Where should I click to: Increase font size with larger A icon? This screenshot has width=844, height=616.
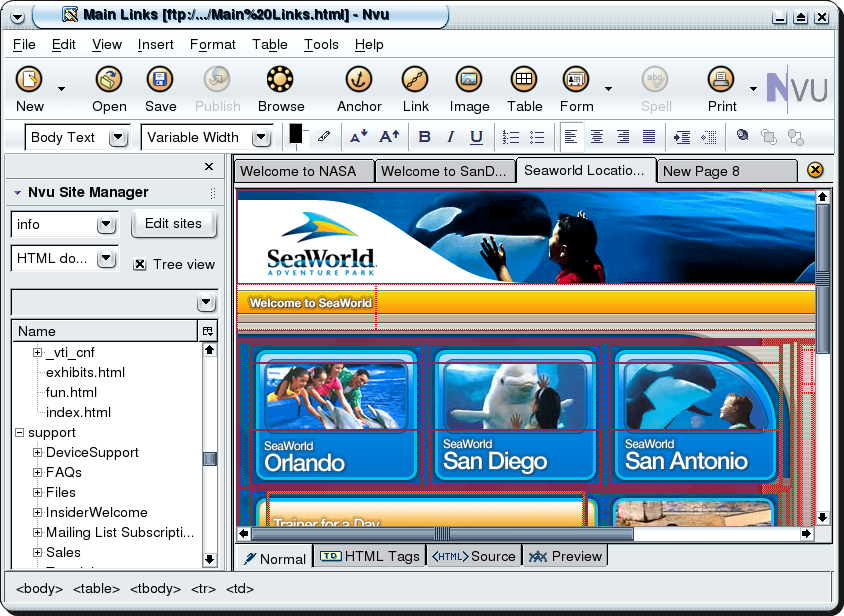pos(389,137)
